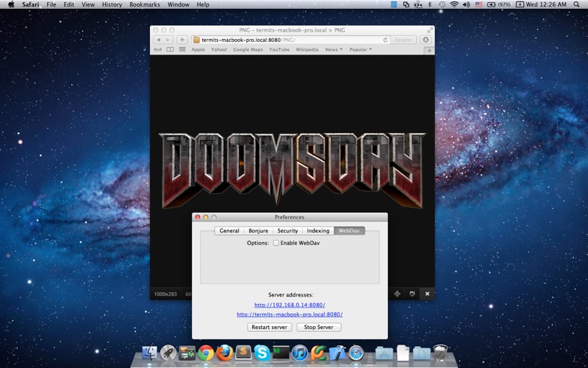Launch Firefox from the Dock
The image size is (588, 368).
[x=225, y=353]
